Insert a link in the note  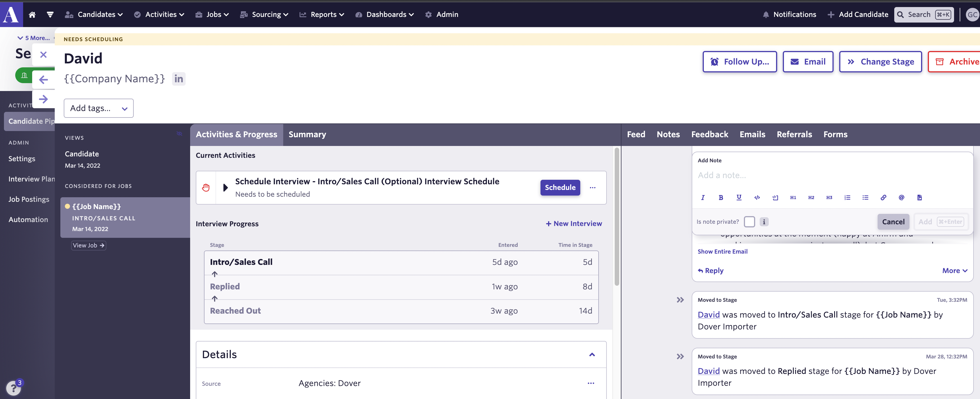(x=883, y=197)
